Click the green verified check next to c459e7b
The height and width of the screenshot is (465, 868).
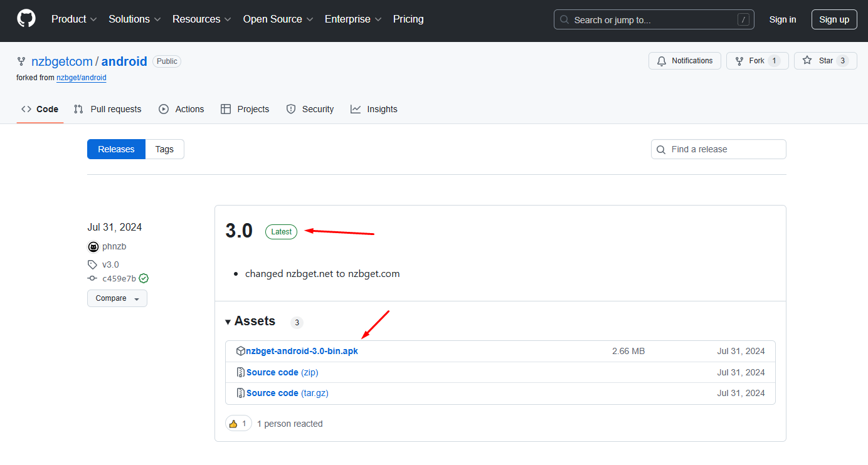[144, 278]
